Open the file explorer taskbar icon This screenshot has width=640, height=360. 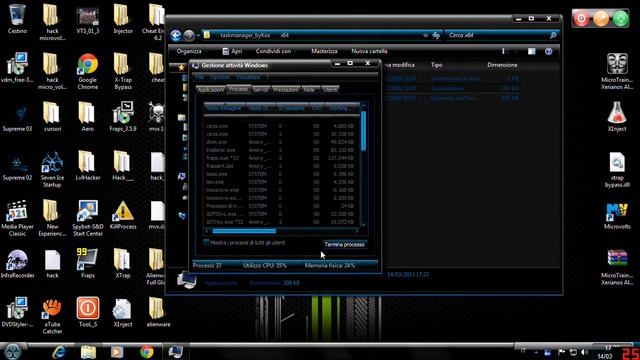[88, 351]
